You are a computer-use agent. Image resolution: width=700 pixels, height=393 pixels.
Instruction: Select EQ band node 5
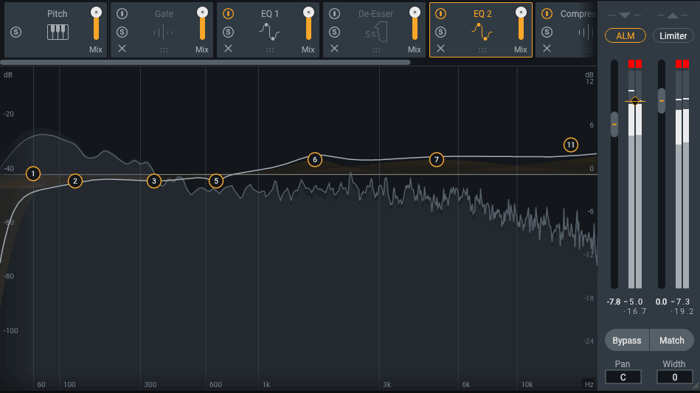216,181
